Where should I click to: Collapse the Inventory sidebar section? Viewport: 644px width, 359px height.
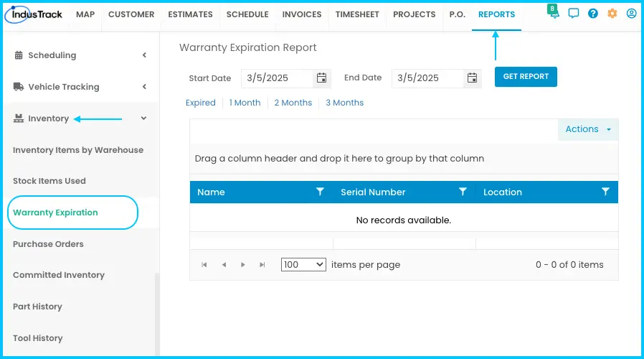point(143,118)
